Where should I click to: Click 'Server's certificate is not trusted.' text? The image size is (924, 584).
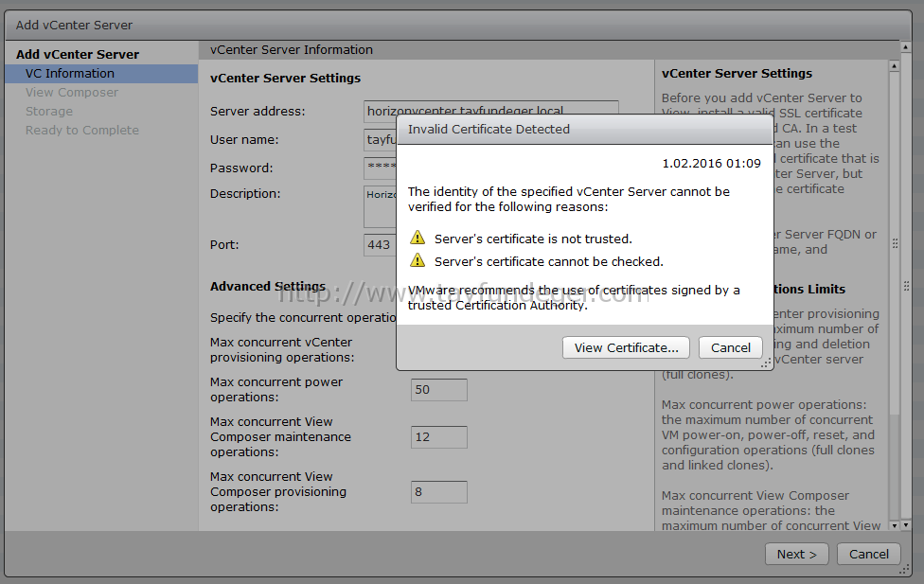point(533,239)
